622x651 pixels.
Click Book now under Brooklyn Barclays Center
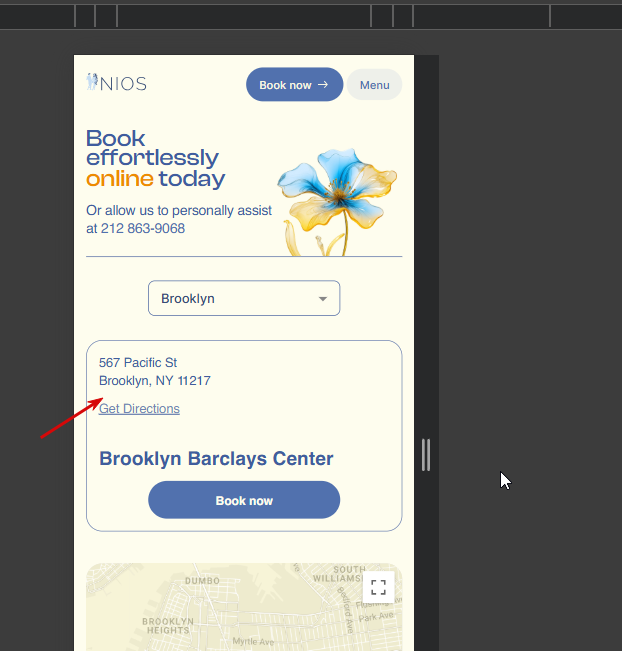coord(244,500)
